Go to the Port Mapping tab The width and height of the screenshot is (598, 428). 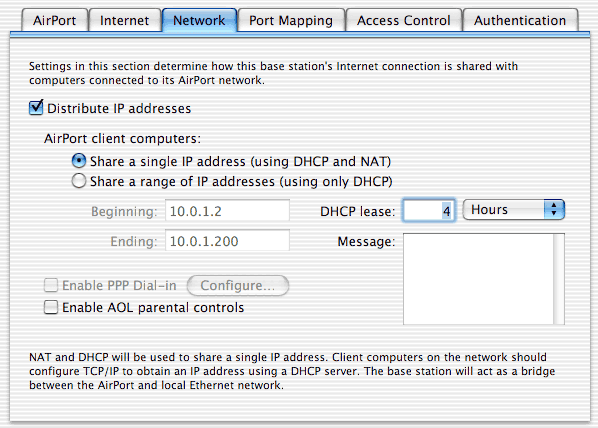[291, 20]
